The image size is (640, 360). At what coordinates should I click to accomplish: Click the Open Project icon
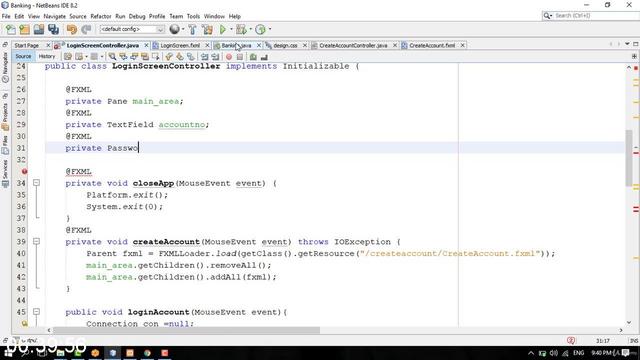tap(39, 29)
